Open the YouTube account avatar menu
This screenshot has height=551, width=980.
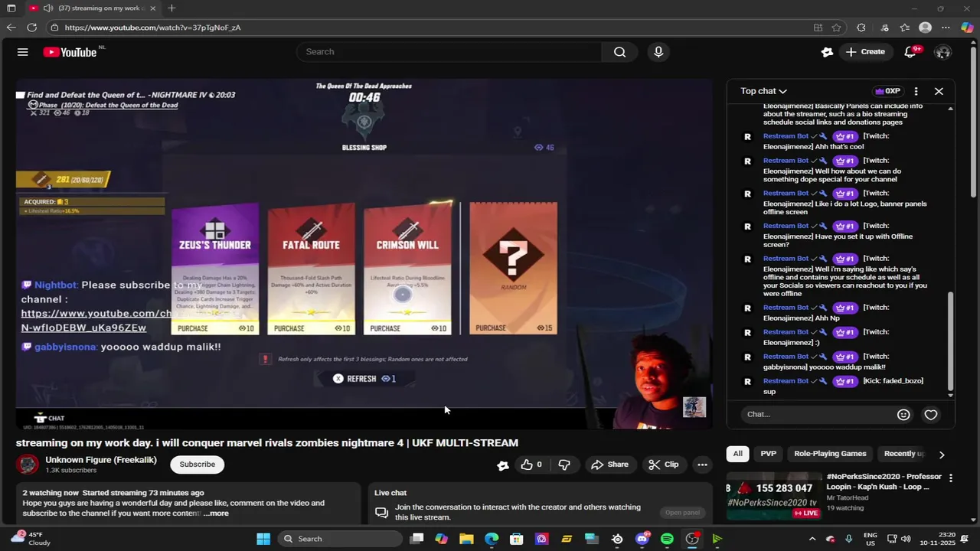[x=943, y=52]
